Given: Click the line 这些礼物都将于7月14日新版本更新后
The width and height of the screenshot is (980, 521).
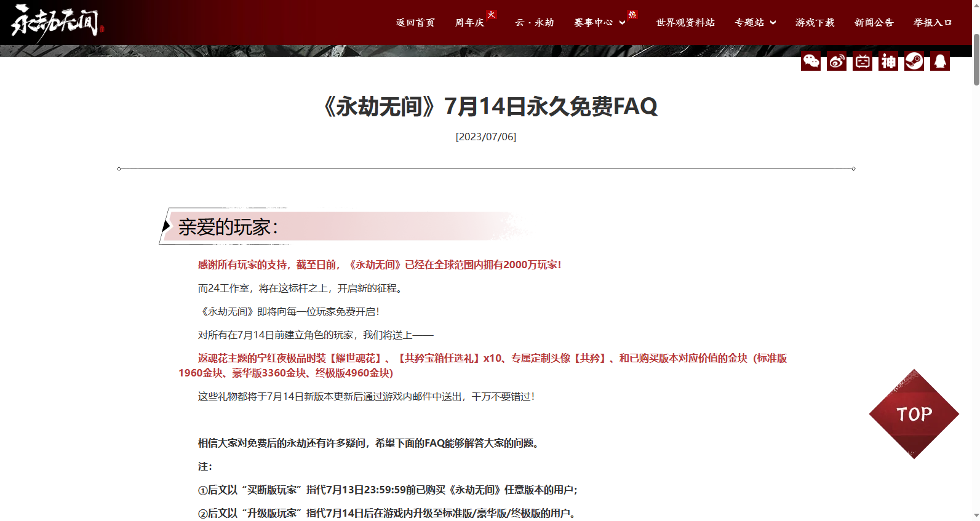Looking at the screenshot, I should pyautogui.click(x=367, y=396).
